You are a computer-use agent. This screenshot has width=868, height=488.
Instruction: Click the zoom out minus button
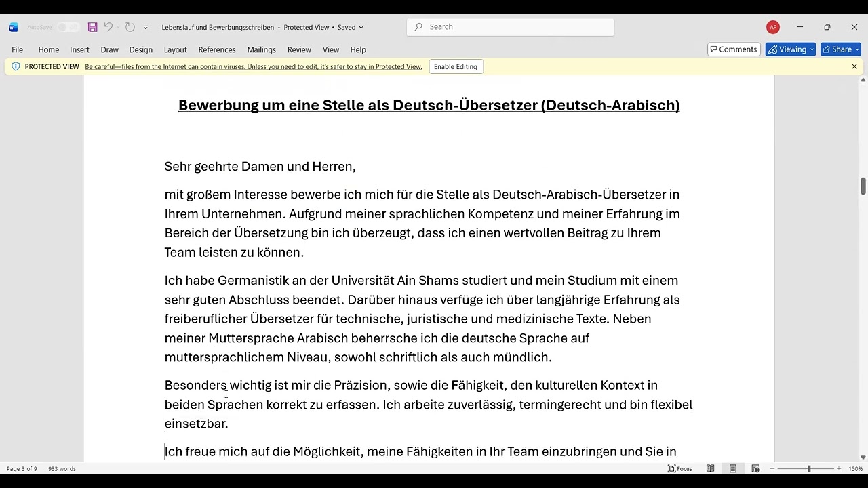[x=772, y=468]
